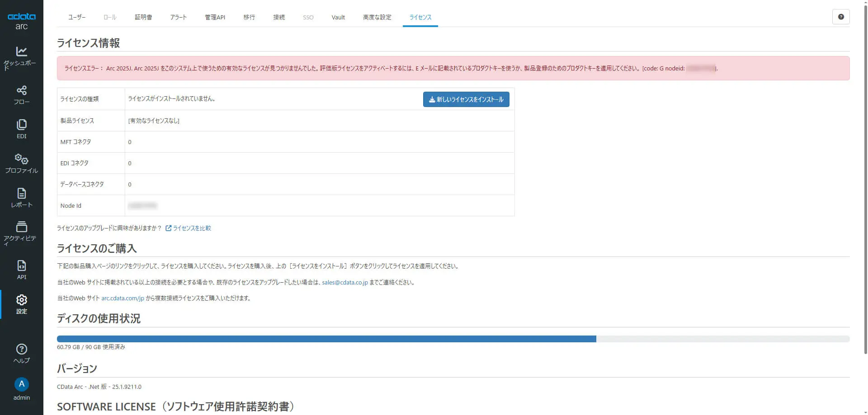Screen dimensions: 868x415
Task: Click the EDI コネクタ row label
Action: pyautogui.click(x=74, y=163)
